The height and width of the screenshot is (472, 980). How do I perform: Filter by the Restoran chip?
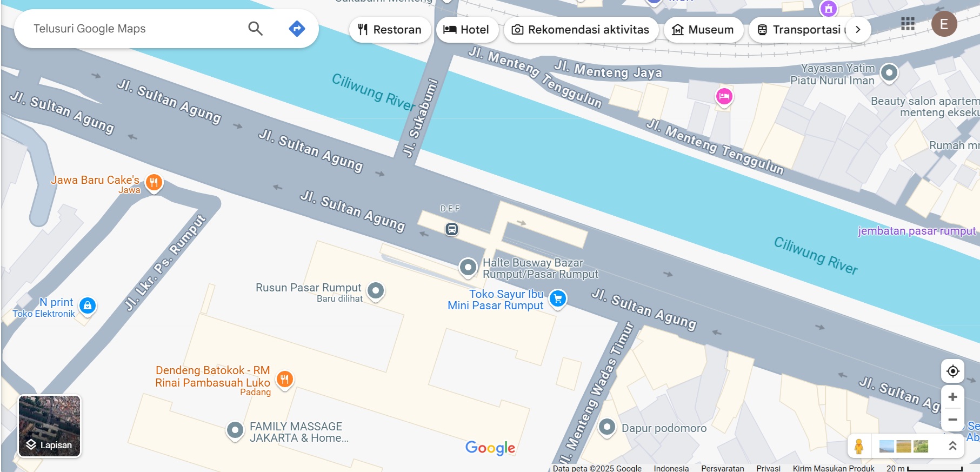click(x=390, y=30)
